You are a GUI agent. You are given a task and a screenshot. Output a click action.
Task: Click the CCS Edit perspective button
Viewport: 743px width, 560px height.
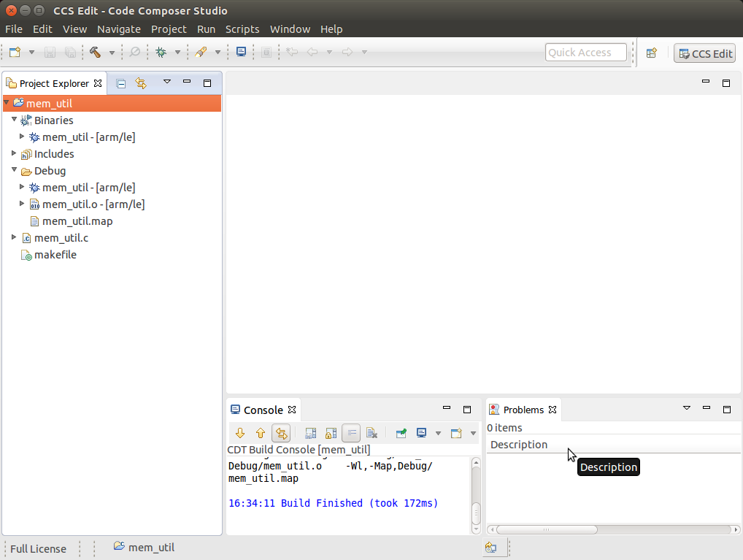704,53
